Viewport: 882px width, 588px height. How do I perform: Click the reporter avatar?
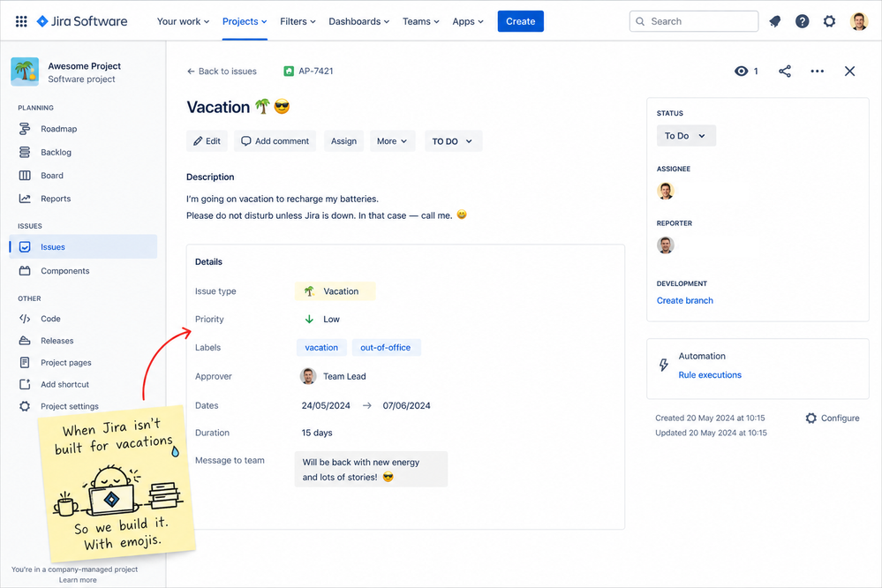pyautogui.click(x=666, y=245)
